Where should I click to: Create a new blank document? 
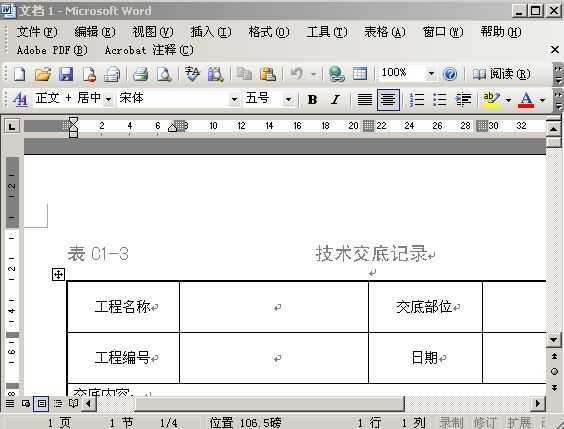pyautogui.click(x=19, y=74)
